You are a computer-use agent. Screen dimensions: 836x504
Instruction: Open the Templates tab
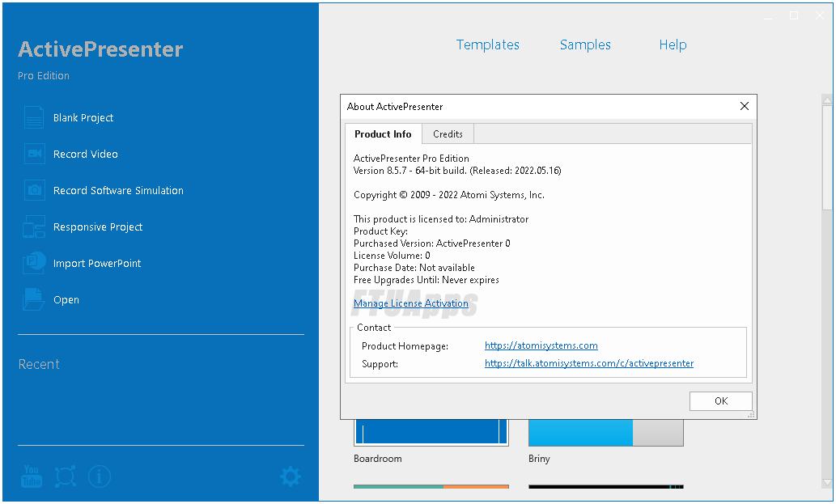click(x=488, y=44)
